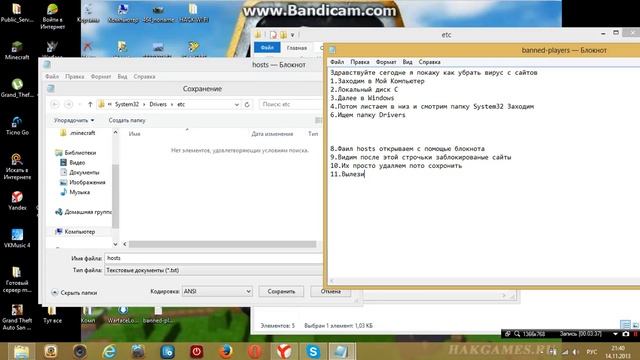This screenshot has height=360, width=640.
Task: Click the volume icon in system tray
Action: tap(576, 352)
